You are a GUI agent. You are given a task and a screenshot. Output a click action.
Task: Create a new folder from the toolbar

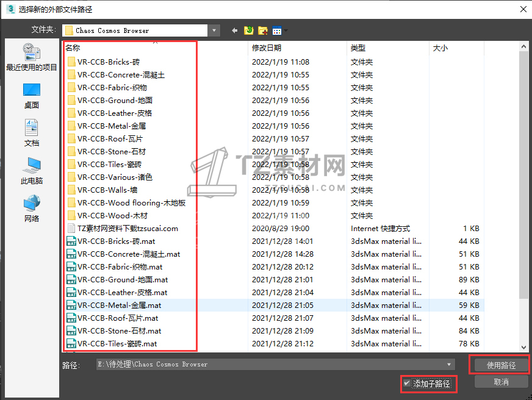click(x=263, y=30)
